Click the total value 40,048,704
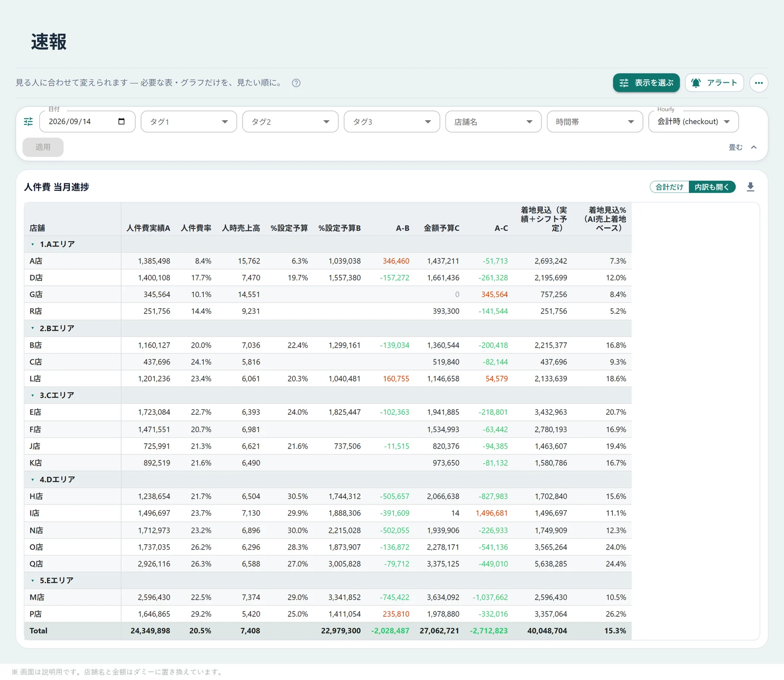Viewport: 784px width, 680px height. point(547,631)
